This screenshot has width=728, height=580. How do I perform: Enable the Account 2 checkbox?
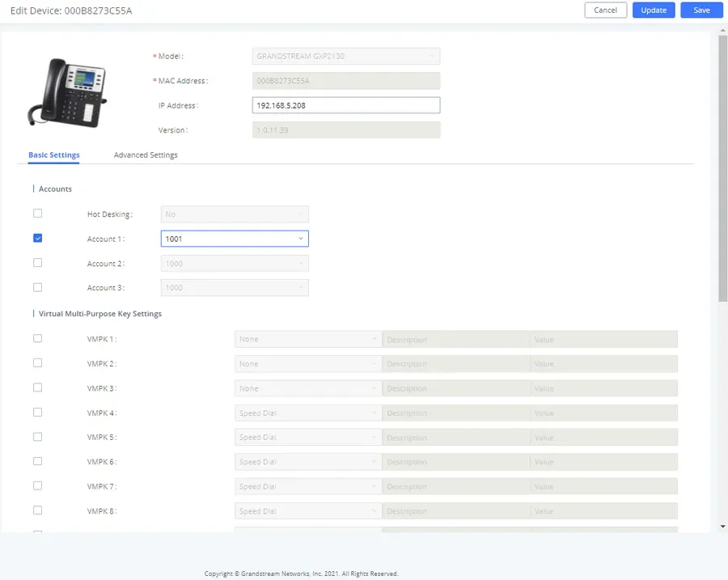[x=37, y=263]
